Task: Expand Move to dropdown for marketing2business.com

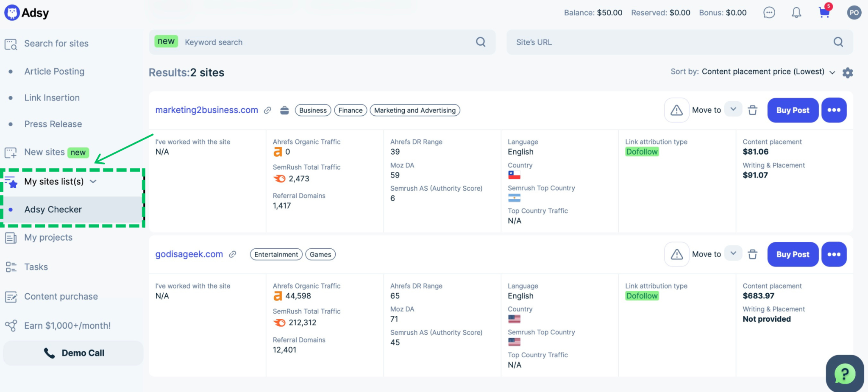Action: point(733,109)
